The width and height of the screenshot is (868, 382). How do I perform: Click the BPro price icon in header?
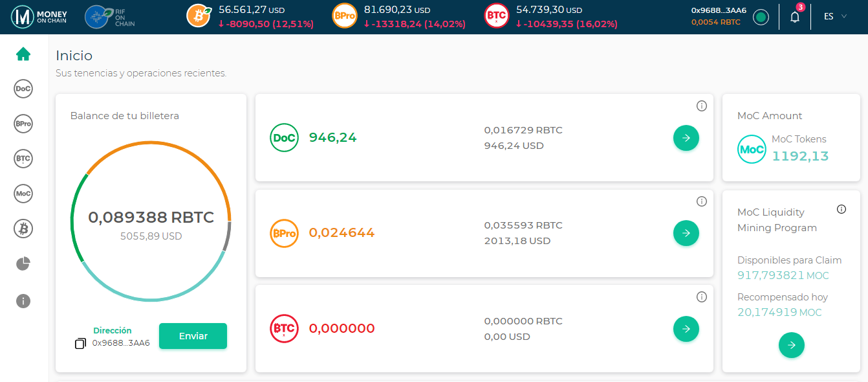[344, 16]
